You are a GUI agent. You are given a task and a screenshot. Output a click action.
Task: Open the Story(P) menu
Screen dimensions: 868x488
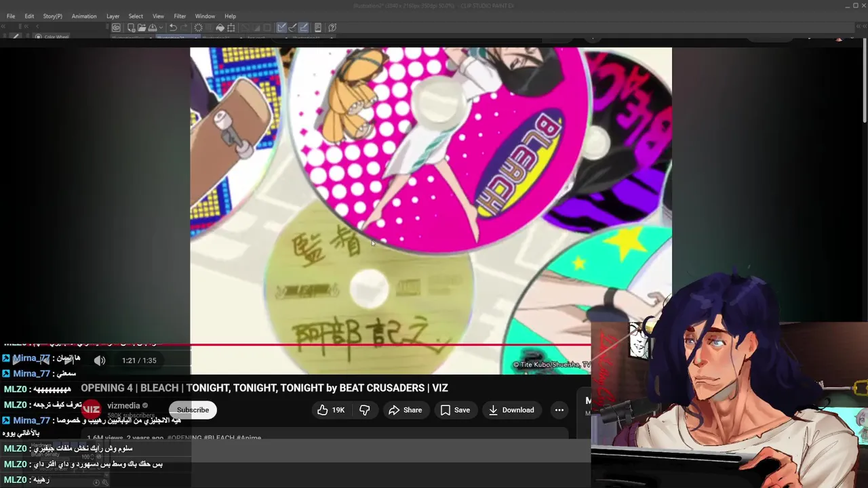click(52, 16)
